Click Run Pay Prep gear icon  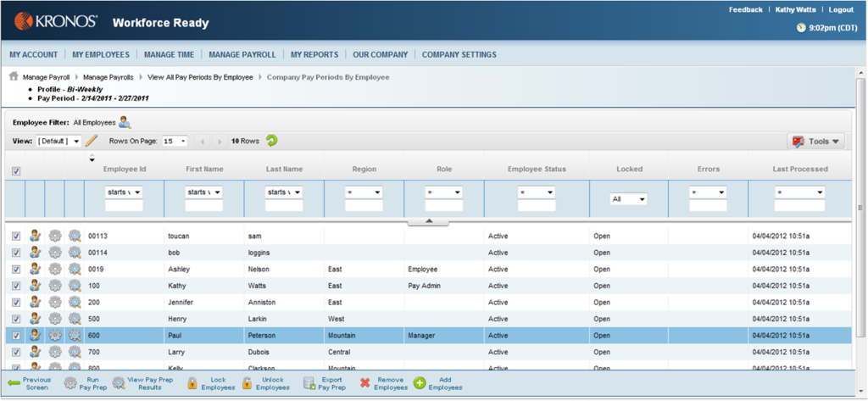(70, 383)
